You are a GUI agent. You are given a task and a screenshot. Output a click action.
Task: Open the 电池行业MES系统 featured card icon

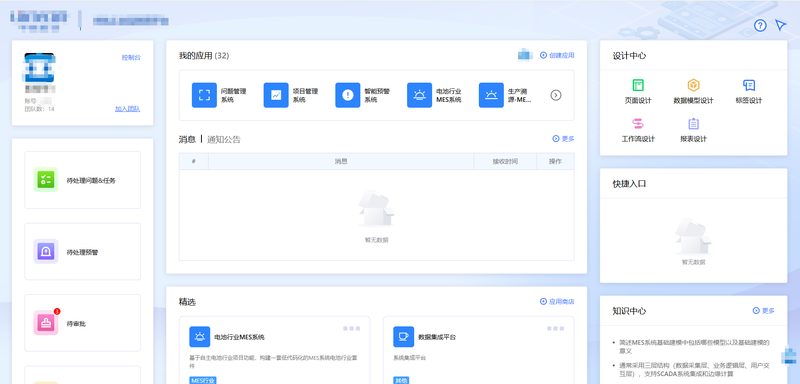pyautogui.click(x=199, y=337)
